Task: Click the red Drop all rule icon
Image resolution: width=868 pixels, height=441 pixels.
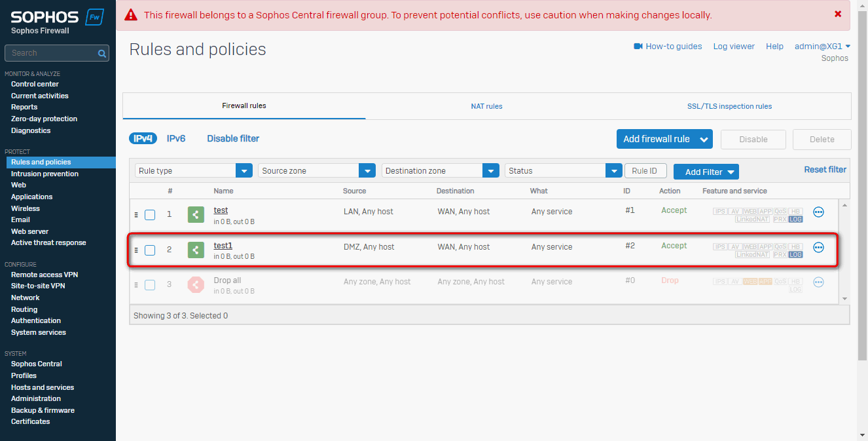Action: pyautogui.click(x=196, y=284)
